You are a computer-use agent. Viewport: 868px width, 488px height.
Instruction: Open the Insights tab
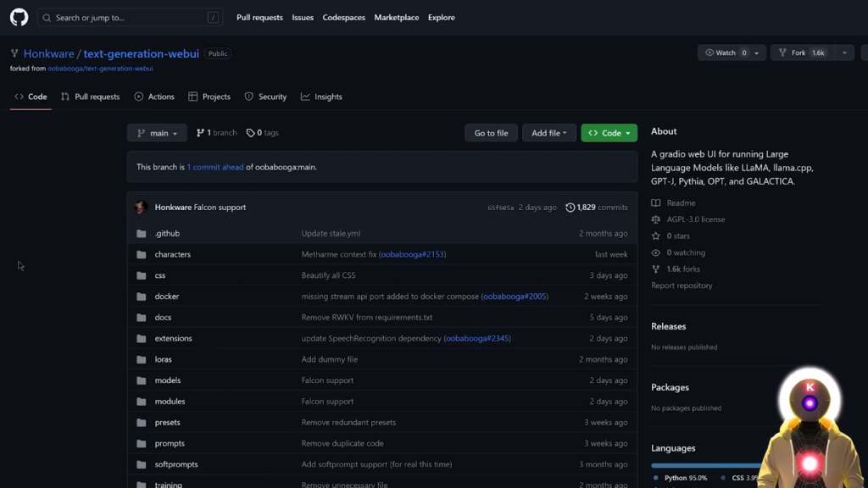321,97
